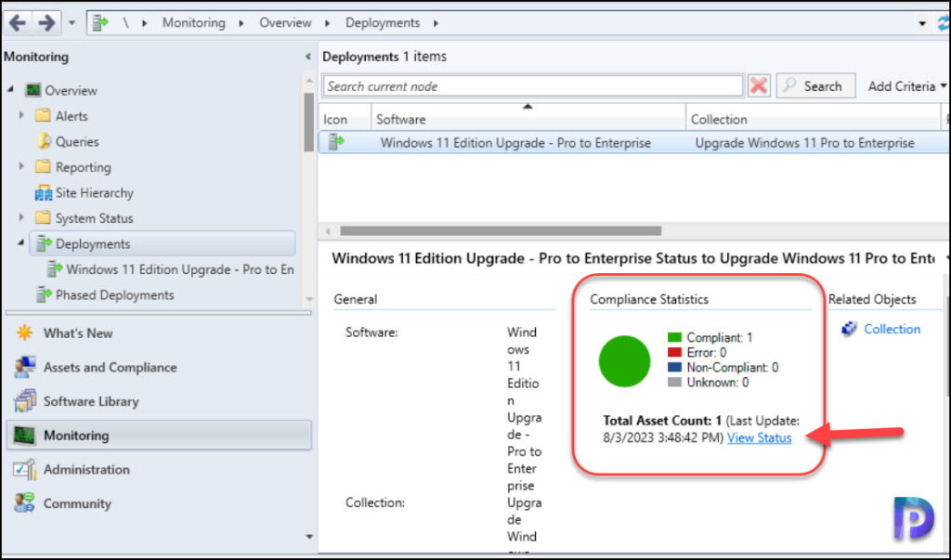Clear search with the red X button

pyautogui.click(x=758, y=85)
